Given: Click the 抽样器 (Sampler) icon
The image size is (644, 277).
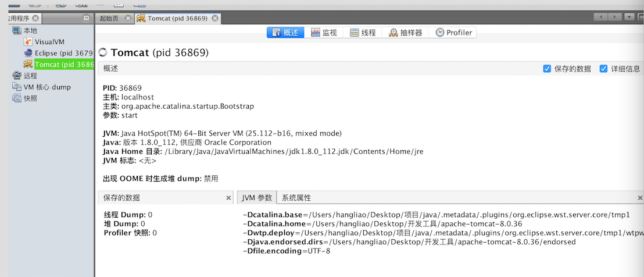Looking at the screenshot, I should [393, 33].
